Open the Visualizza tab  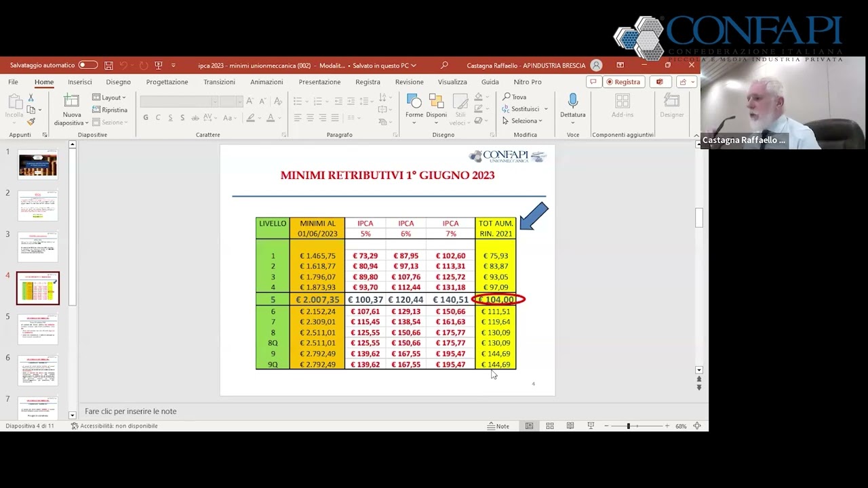[452, 82]
